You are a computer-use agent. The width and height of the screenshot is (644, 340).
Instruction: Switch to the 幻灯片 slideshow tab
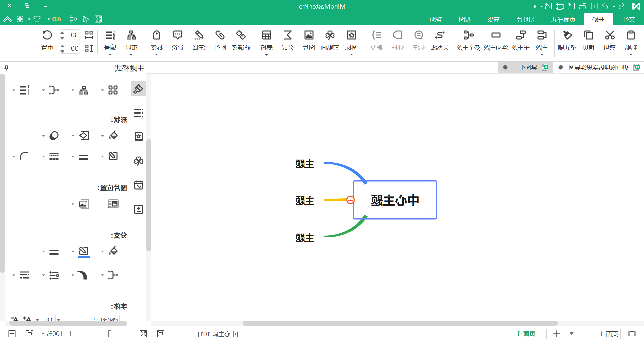point(526,19)
